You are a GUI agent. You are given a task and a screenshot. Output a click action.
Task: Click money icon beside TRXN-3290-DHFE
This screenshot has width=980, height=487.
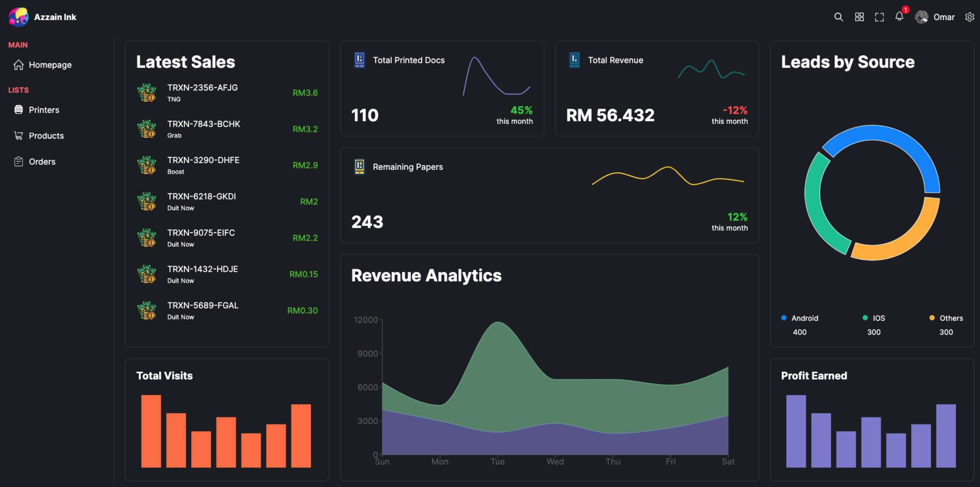click(146, 165)
